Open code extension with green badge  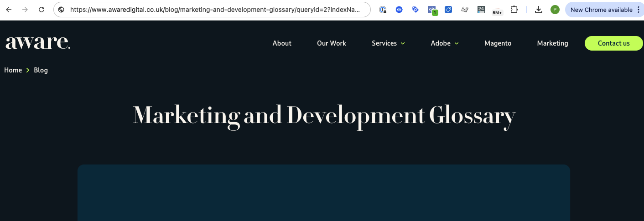[x=432, y=10]
